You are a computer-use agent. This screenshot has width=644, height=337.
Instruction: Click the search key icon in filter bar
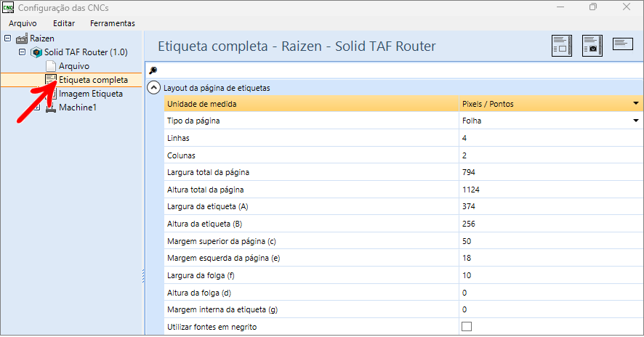point(153,70)
